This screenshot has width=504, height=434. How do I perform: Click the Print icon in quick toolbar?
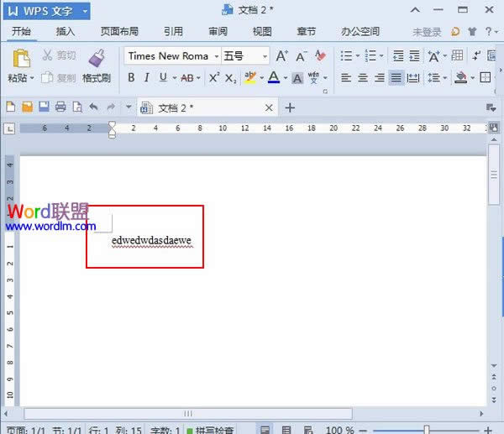tap(60, 107)
